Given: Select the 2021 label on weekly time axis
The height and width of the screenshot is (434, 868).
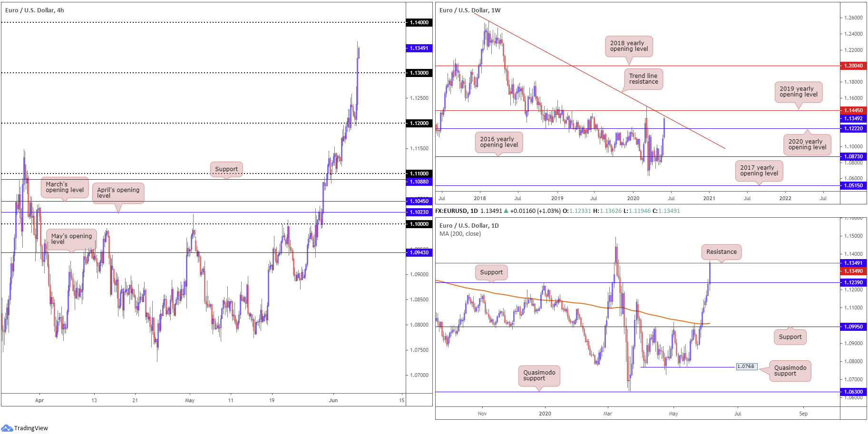Looking at the screenshot, I should [x=709, y=198].
